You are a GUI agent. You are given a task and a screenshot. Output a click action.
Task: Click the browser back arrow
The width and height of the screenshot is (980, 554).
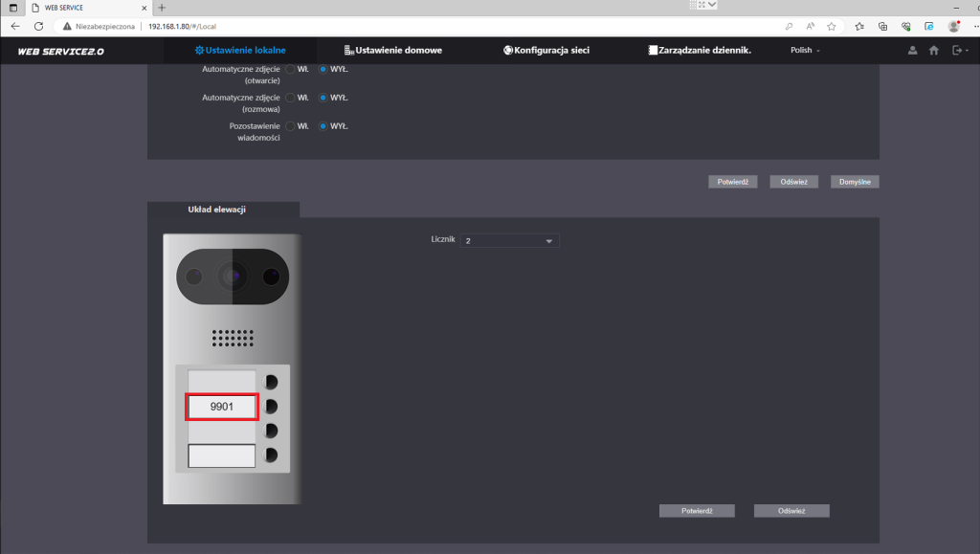pos(15,26)
